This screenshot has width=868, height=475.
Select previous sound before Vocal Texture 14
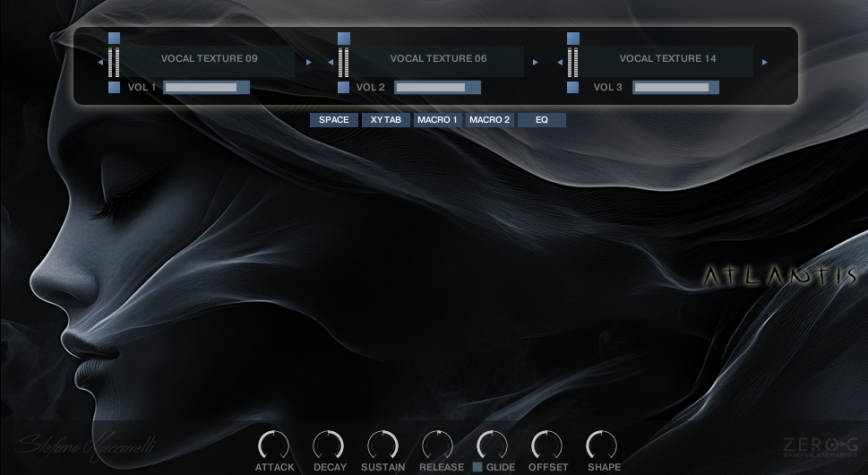point(560,63)
